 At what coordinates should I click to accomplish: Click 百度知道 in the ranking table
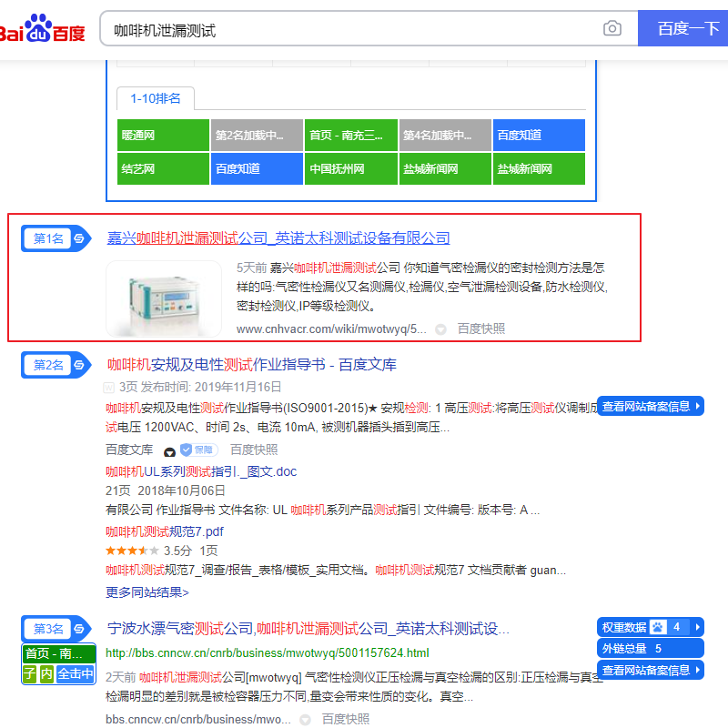tap(538, 135)
